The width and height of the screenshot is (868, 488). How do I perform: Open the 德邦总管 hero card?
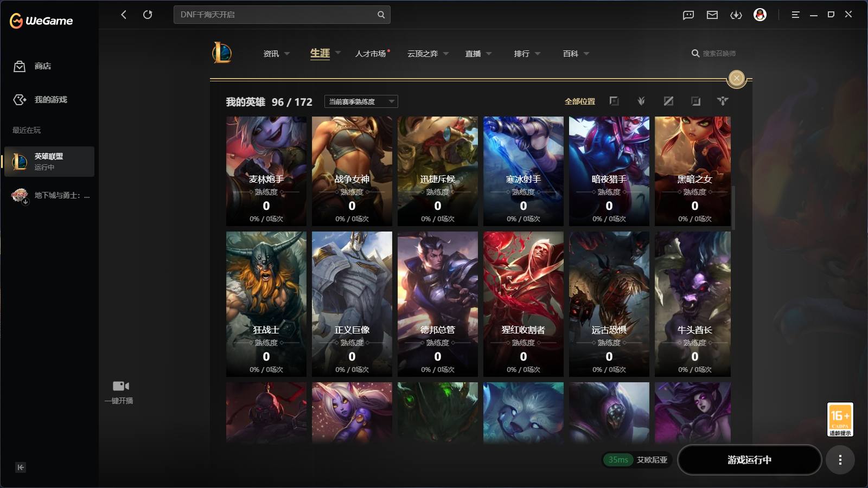point(438,304)
